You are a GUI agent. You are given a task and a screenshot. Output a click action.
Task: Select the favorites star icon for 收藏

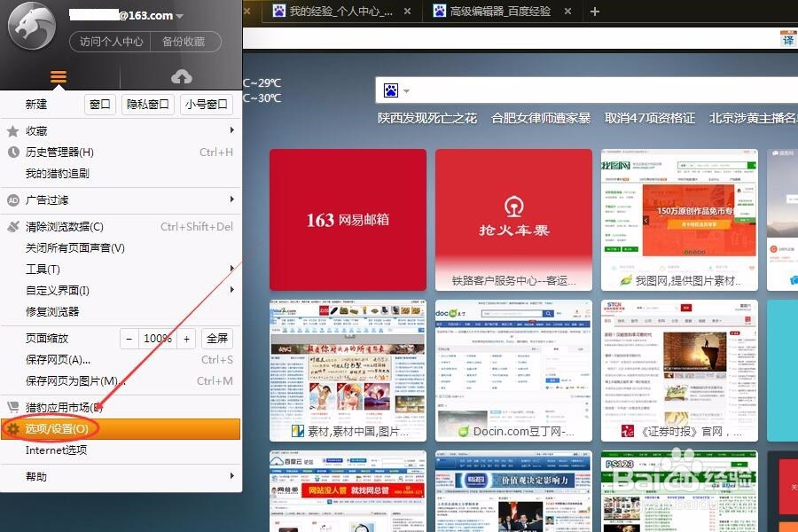14,130
